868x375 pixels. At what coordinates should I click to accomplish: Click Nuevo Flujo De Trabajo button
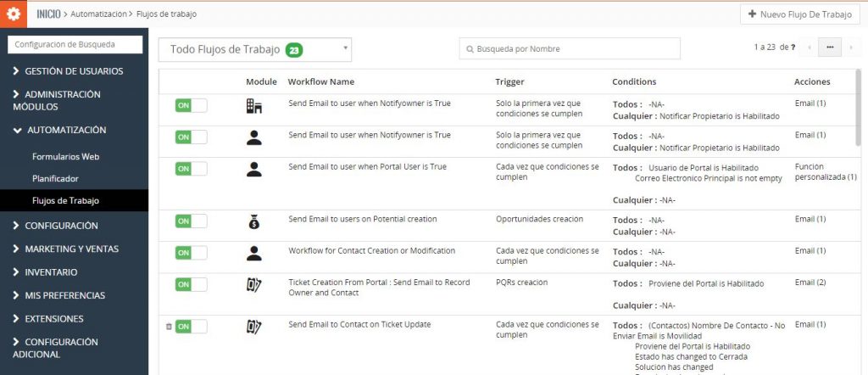pyautogui.click(x=800, y=14)
